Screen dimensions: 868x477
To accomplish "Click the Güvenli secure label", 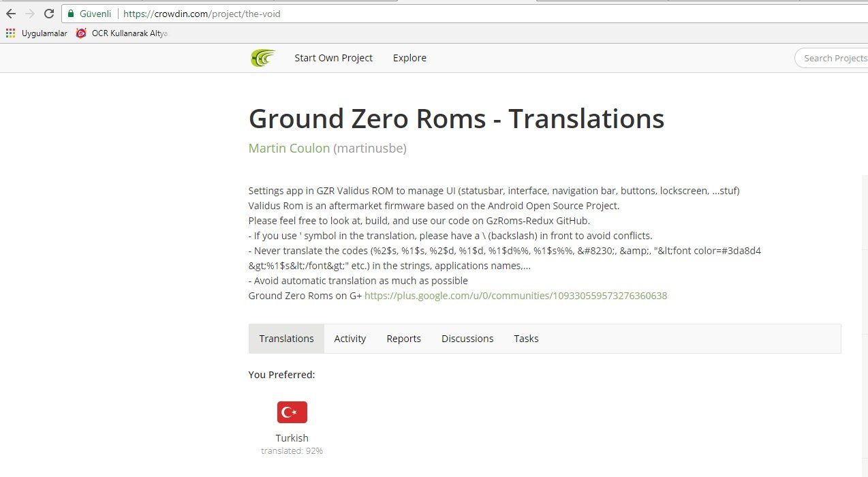I will [95, 14].
